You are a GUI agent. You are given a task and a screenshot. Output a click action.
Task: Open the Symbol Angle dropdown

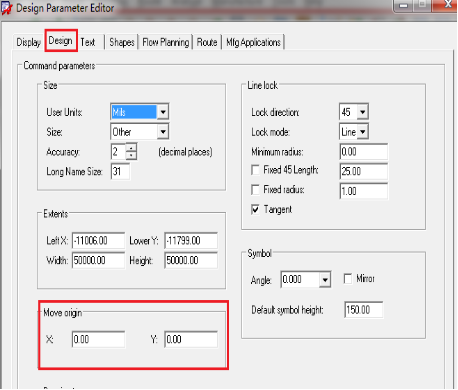(x=325, y=279)
